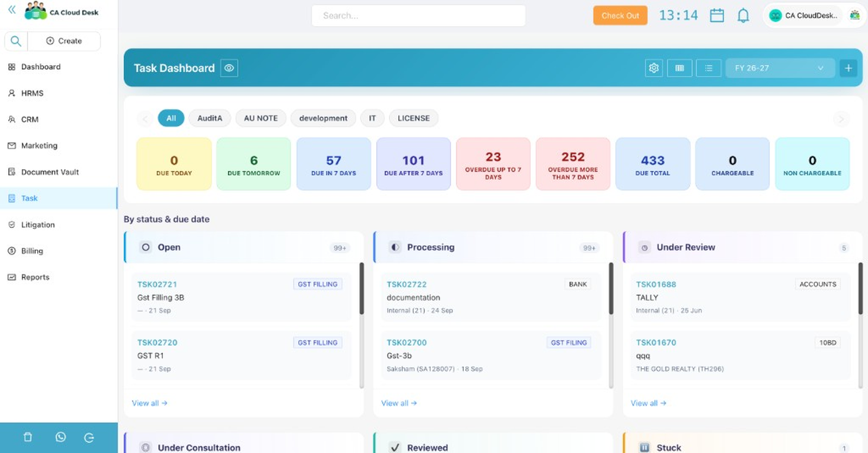The width and height of the screenshot is (868, 453).
Task: Click the avatar icon right of profile
Action: pyautogui.click(x=854, y=15)
